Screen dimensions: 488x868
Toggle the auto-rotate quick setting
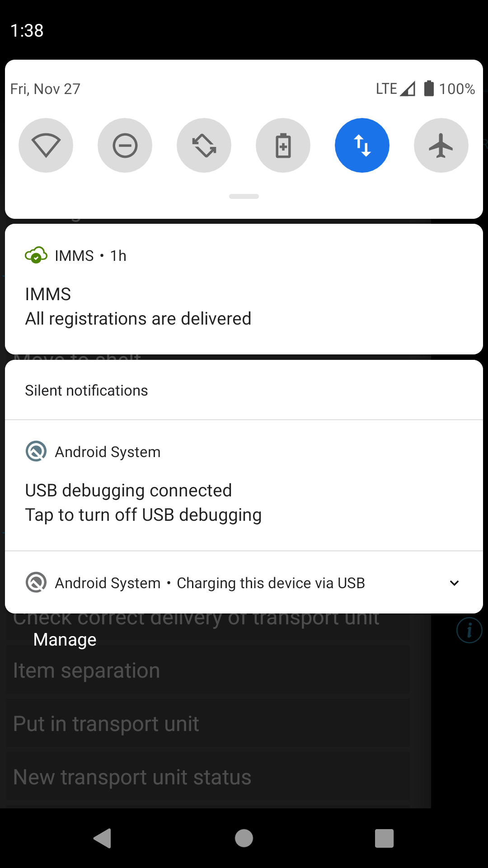(x=204, y=146)
